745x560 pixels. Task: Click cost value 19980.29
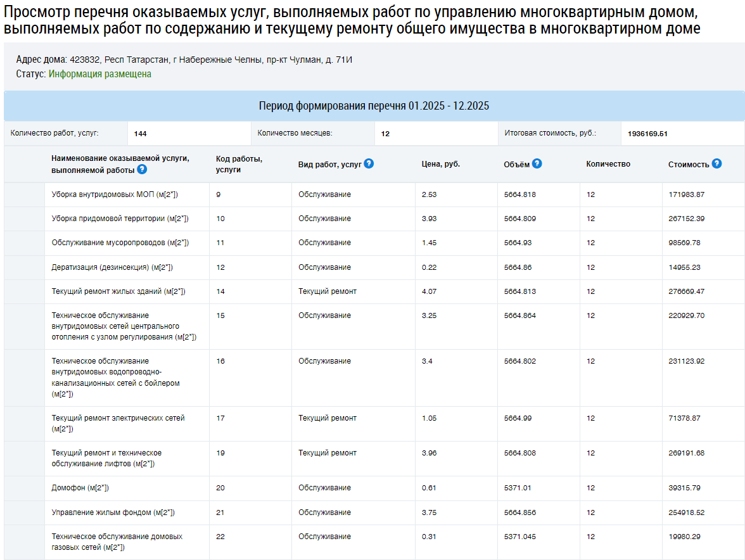coord(684,537)
